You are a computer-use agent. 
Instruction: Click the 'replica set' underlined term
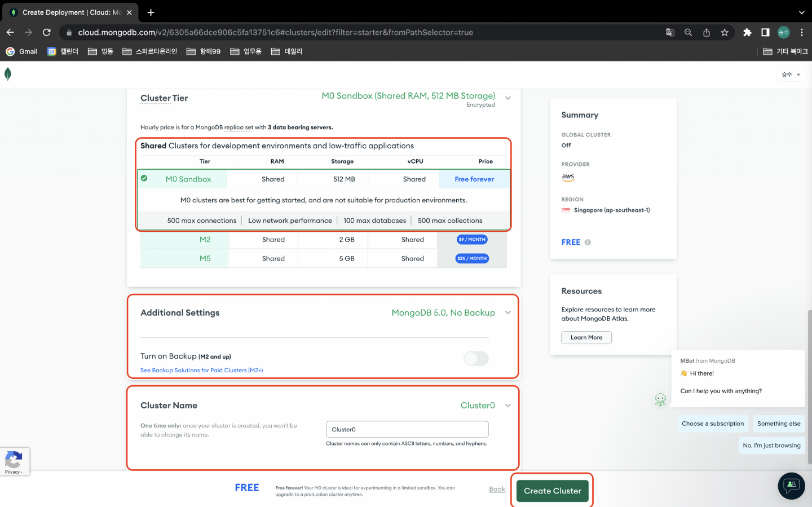click(239, 127)
